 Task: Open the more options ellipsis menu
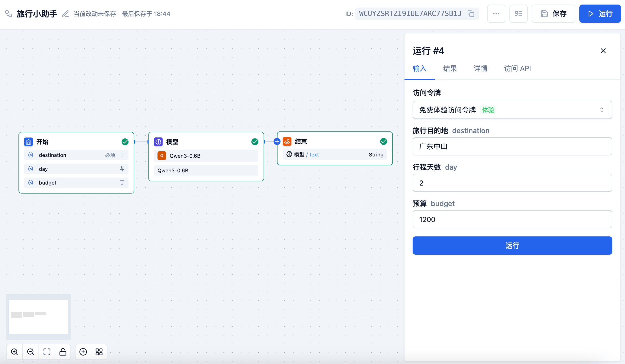point(496,14)
